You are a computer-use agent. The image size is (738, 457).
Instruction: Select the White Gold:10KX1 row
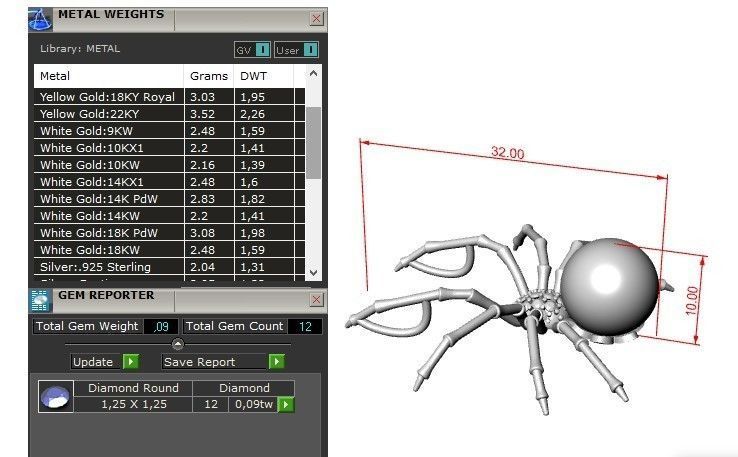point(169,147)
